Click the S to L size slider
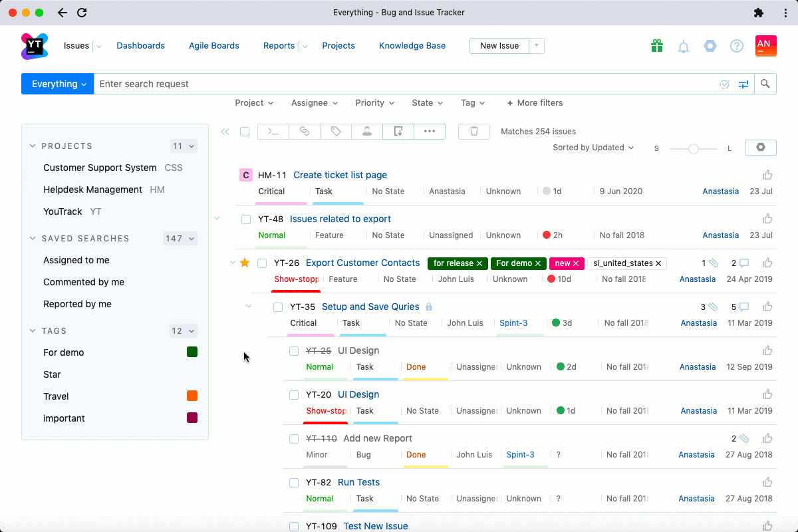This screenshot has width=798, height=532. (693, 148)
